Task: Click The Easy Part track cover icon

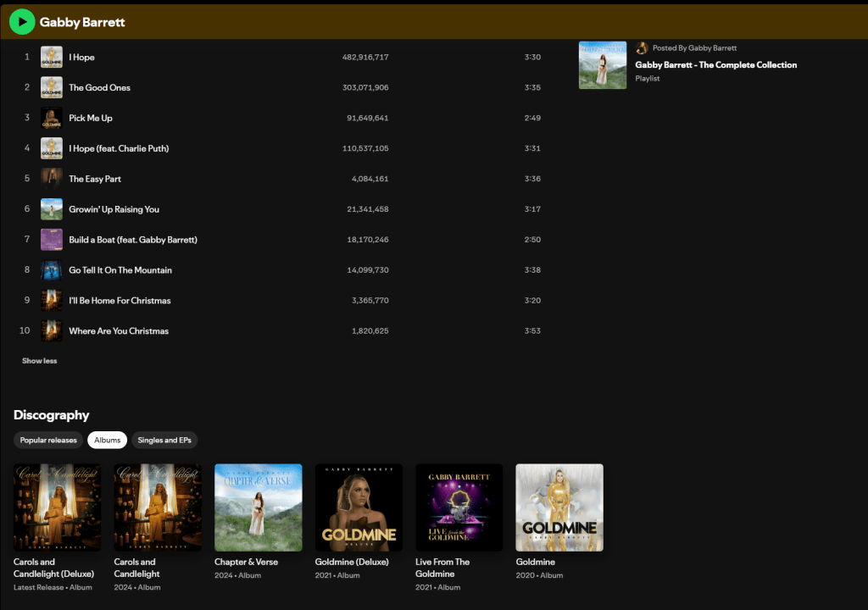Action: (52, 179)
